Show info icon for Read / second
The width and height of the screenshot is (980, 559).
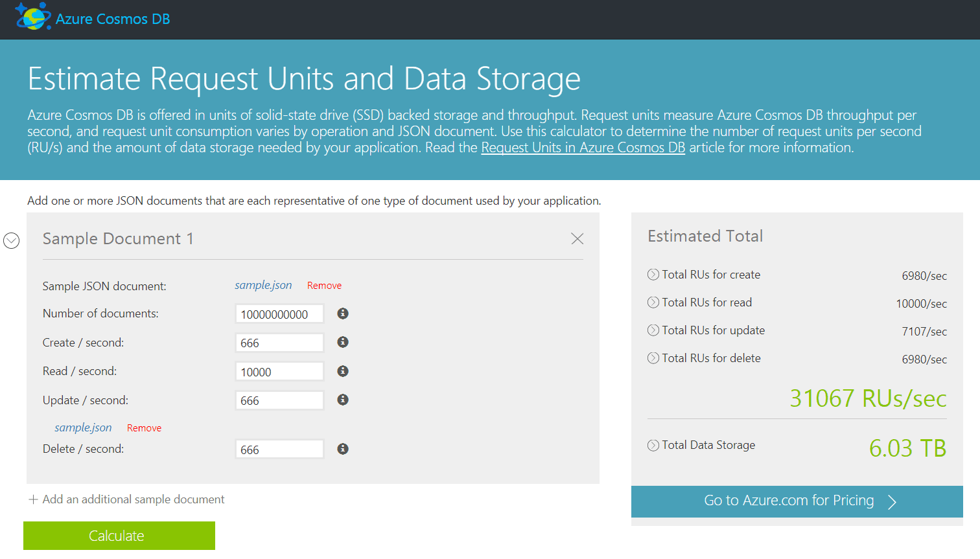(343, 371)
